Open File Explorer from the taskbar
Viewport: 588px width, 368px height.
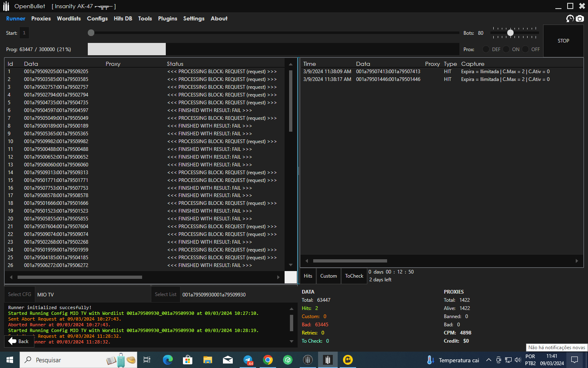click(x=208, y=360)
